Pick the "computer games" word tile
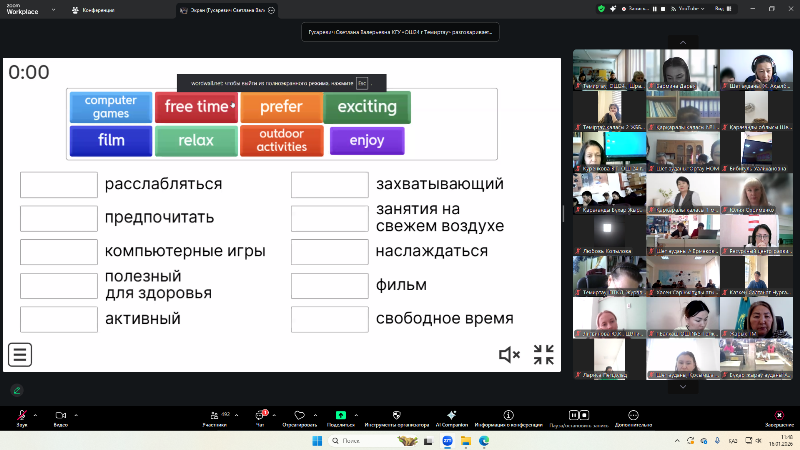The image size is (800, 450). click(x=111, y=107)
